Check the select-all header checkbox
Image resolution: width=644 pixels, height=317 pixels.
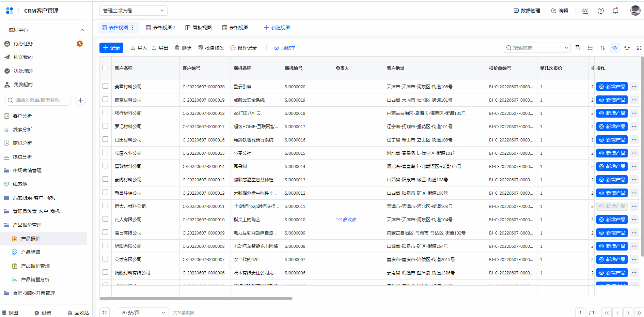click(x=105, y=67)
